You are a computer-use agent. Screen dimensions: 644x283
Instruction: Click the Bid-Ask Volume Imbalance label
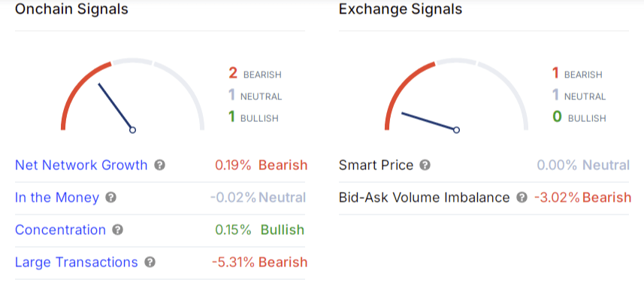(x=425, y=197)
